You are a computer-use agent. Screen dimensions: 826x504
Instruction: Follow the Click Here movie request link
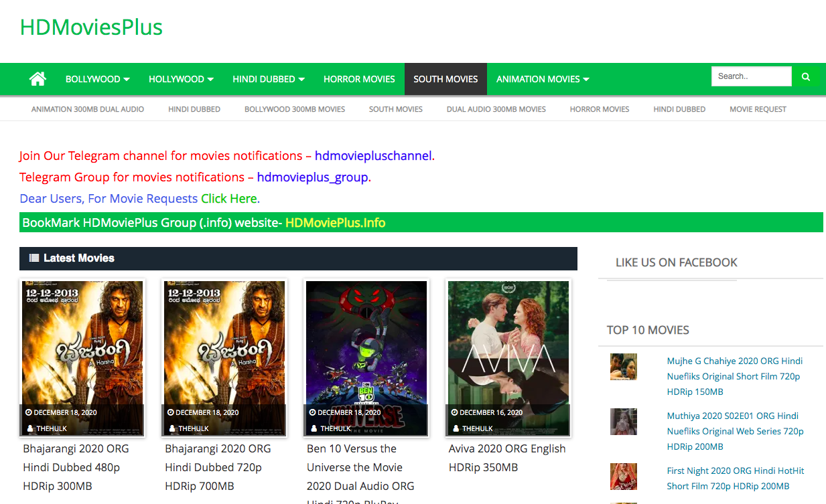pos(228,199)
